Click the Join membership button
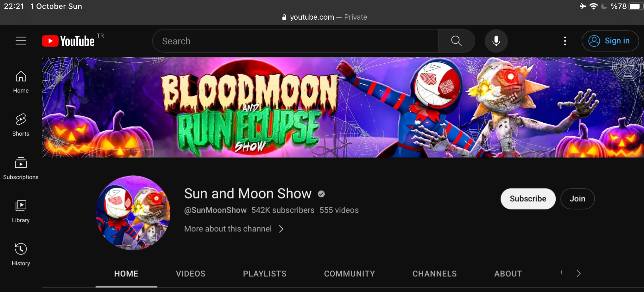The height and width of the screenshot is (292, 644). [578, 199]
